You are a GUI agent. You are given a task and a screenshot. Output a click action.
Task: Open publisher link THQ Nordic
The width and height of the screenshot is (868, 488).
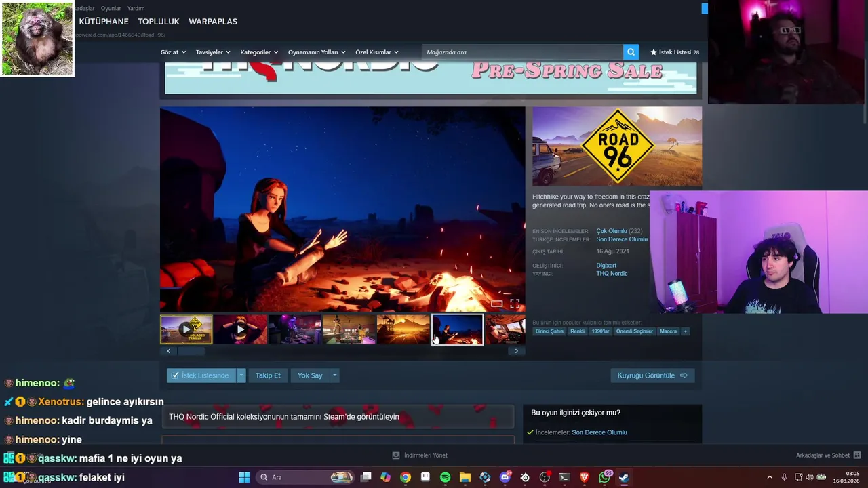612,274
